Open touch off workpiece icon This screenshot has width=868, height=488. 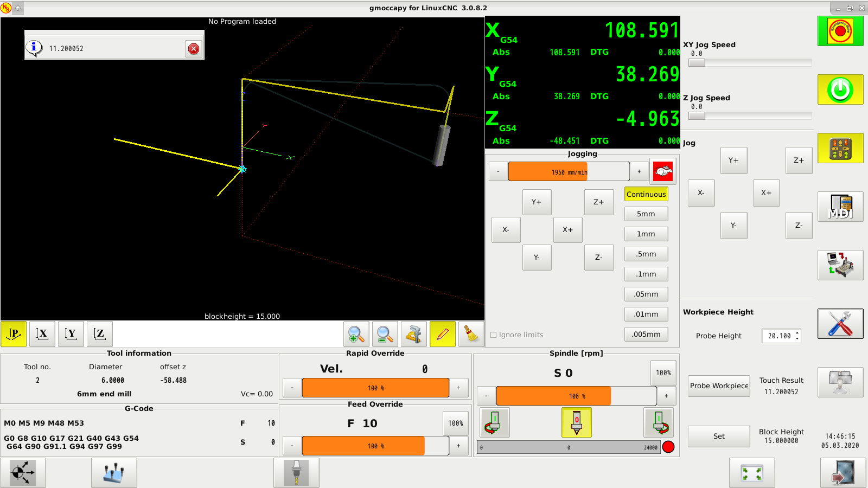click(x=114, y=473)
